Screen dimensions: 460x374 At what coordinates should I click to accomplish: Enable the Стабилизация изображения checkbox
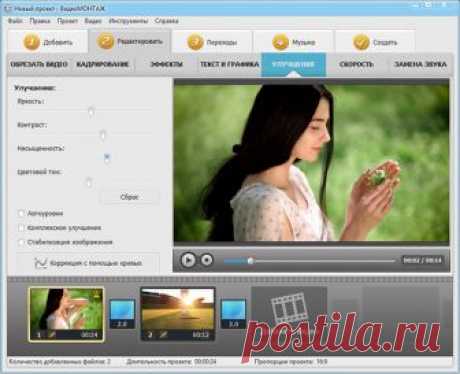[21, 242]
